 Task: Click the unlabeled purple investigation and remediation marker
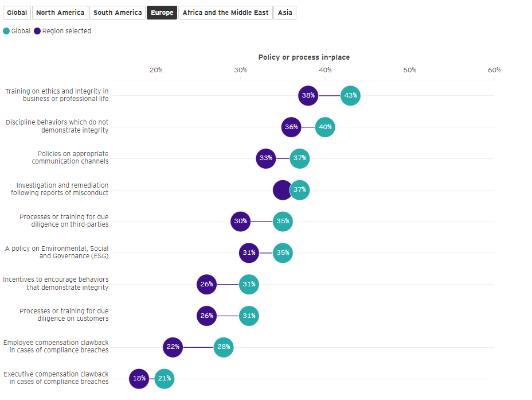pos(282,189)
